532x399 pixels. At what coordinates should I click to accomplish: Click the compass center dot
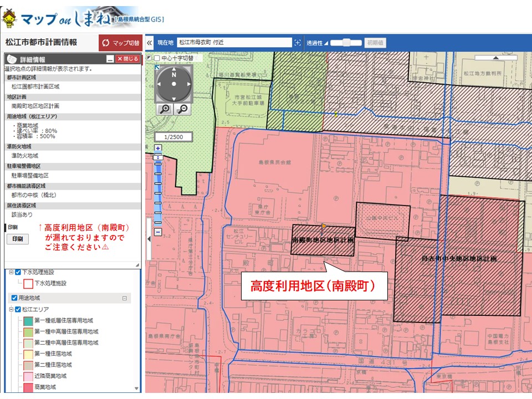coord(173,84)
